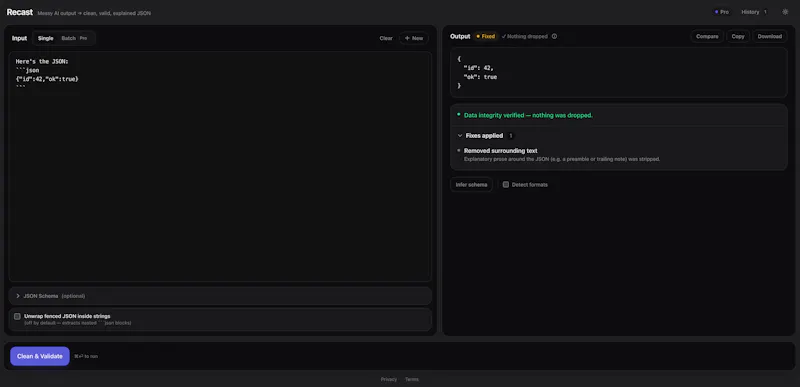Click the output JSON code box
Viewport: 800px width, 387px height.
pyautogui.click(x=618, y=72)
